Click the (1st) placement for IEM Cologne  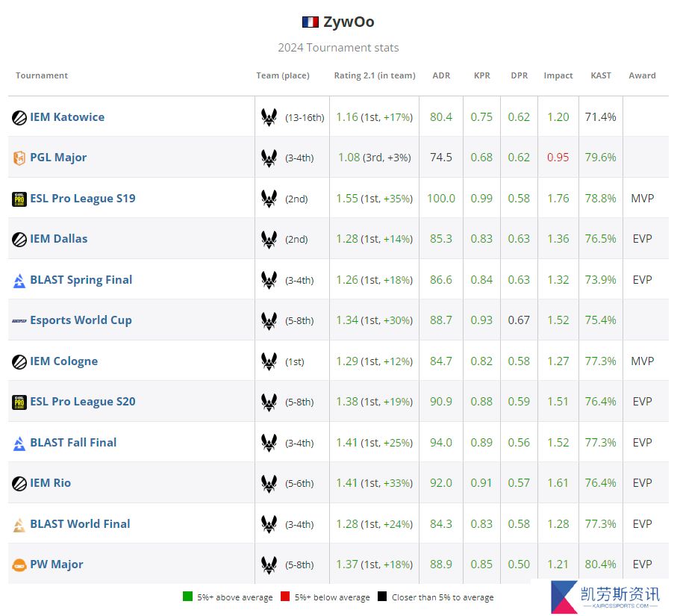click(294, 362)
